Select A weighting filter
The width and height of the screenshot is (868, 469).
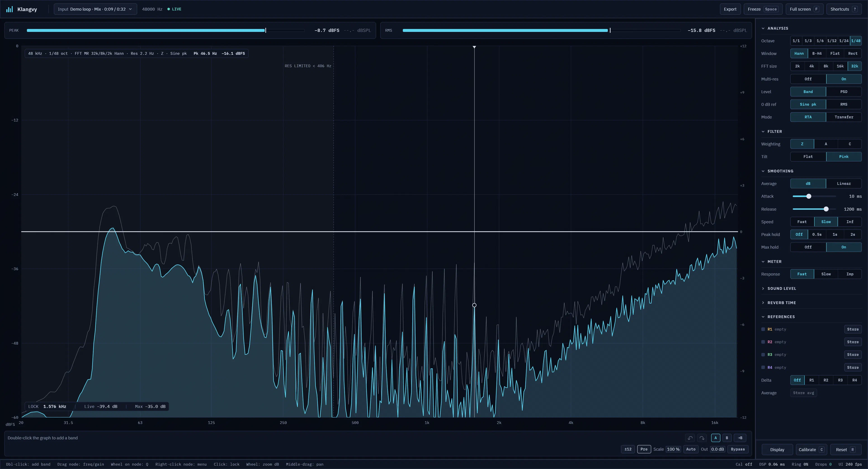[x=826, y=144]
